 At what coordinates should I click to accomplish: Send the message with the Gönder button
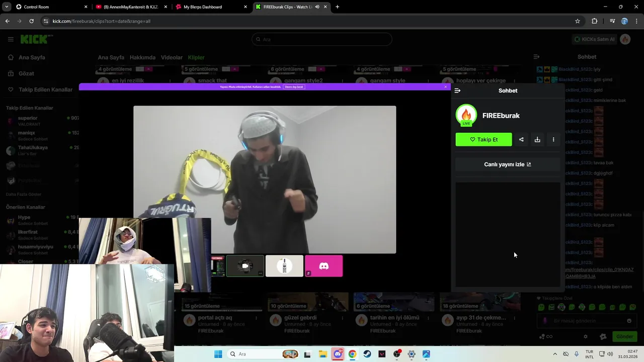point(624,336)
